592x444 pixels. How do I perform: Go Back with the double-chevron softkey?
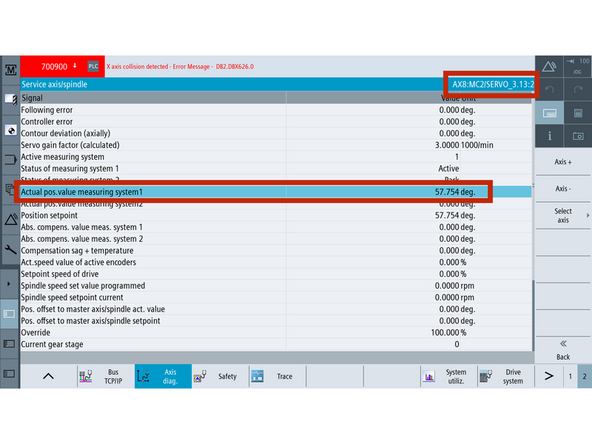[x=563, y=350]
